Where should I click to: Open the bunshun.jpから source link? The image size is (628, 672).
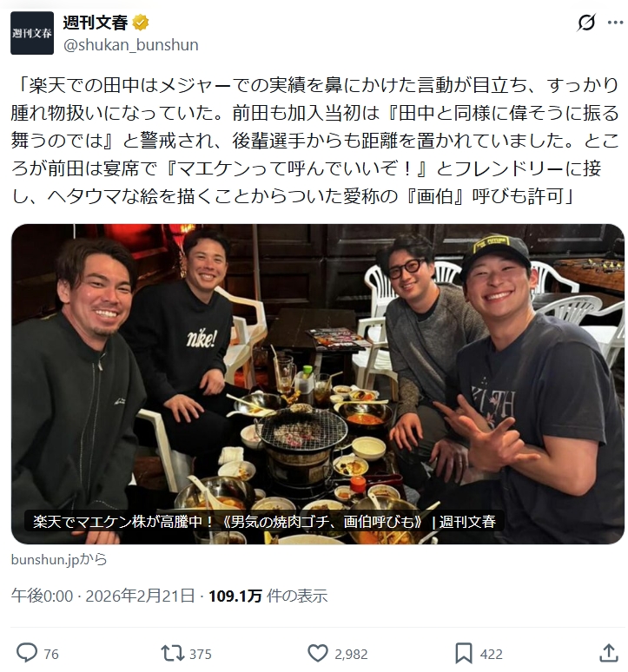point(59,559)
